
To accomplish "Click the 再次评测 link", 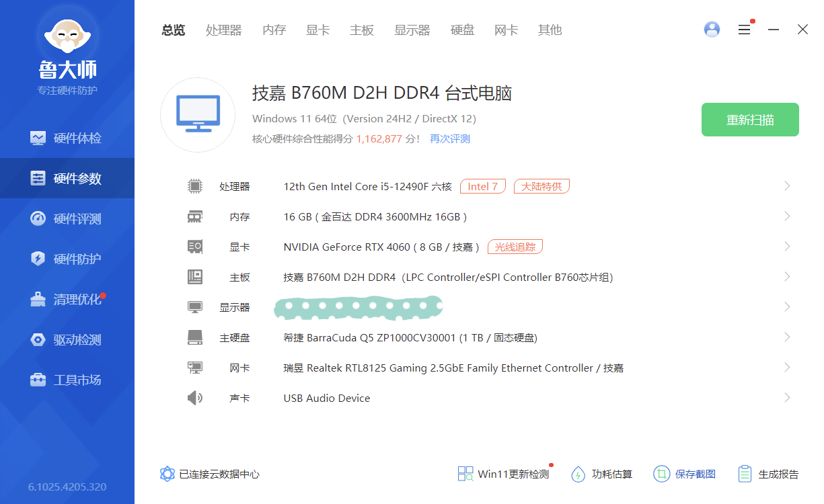I will (x=450, y=139).
